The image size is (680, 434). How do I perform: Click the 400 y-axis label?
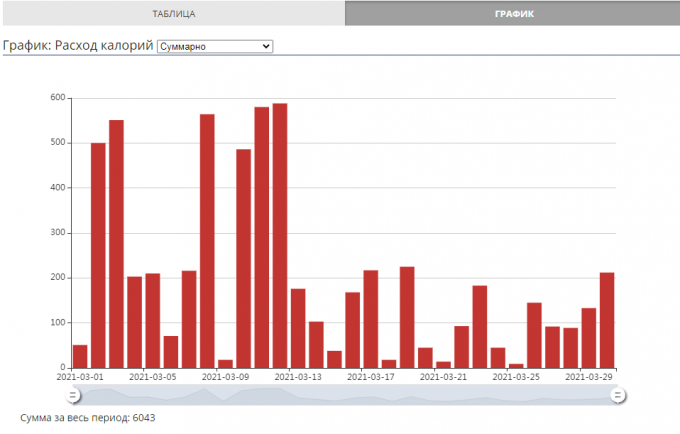(58, 188)
